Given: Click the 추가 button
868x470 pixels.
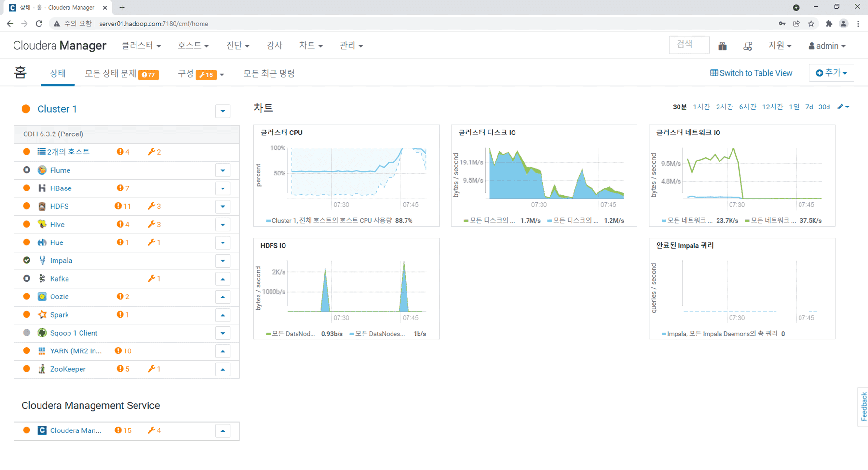Looking at the screenshot, I should 831,73.
